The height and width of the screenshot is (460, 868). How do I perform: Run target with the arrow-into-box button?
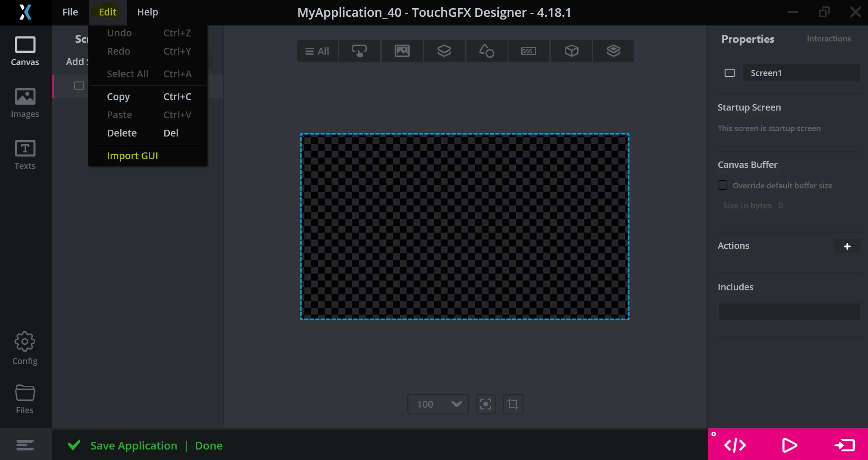(844, 445)
